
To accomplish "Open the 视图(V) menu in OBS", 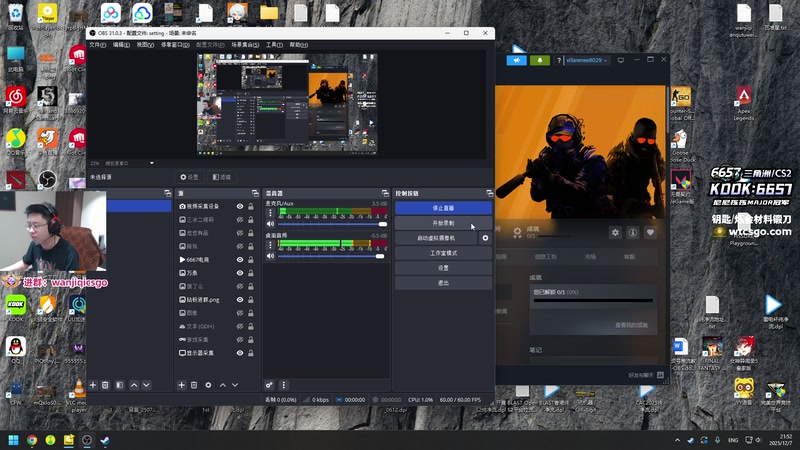I will tap(145, 45).
